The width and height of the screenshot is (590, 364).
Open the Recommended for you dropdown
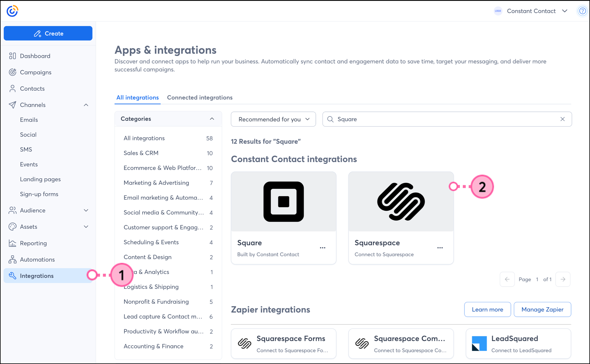[x=273, y=119]
